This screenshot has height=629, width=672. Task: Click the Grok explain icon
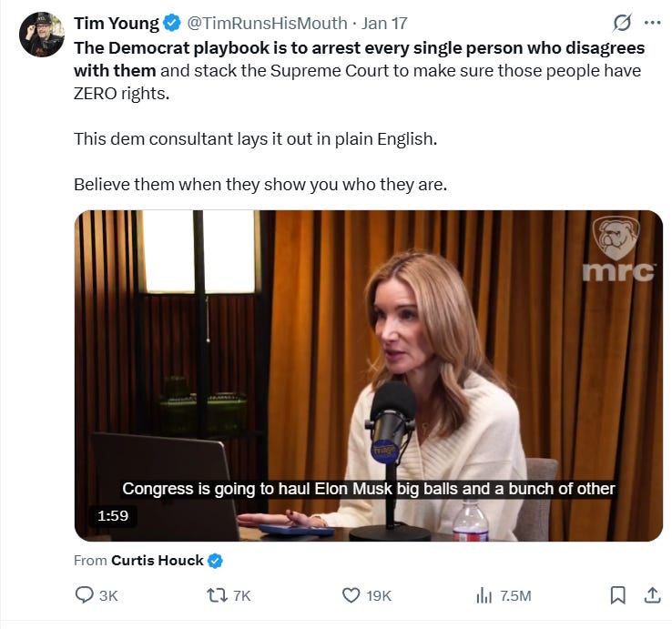(622, 23)
